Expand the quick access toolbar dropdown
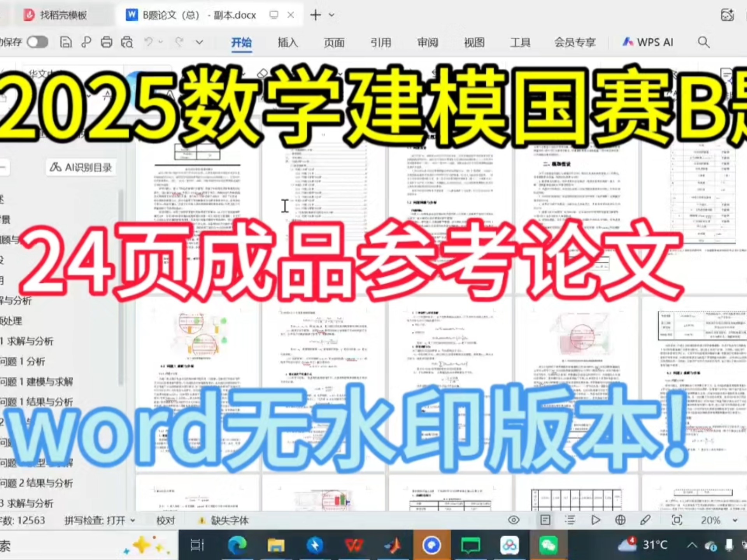Image resolution: width=747 pixels, height=560 pixels. 199,42
